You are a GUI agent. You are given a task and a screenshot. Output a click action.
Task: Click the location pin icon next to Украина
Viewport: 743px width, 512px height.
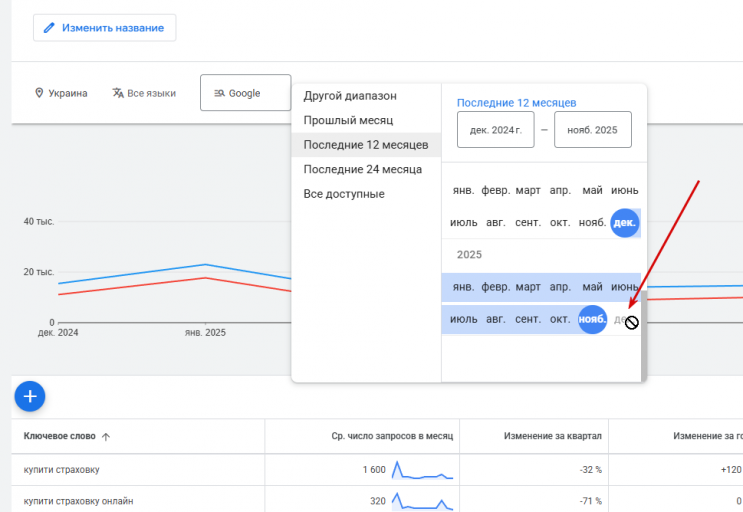39,93
